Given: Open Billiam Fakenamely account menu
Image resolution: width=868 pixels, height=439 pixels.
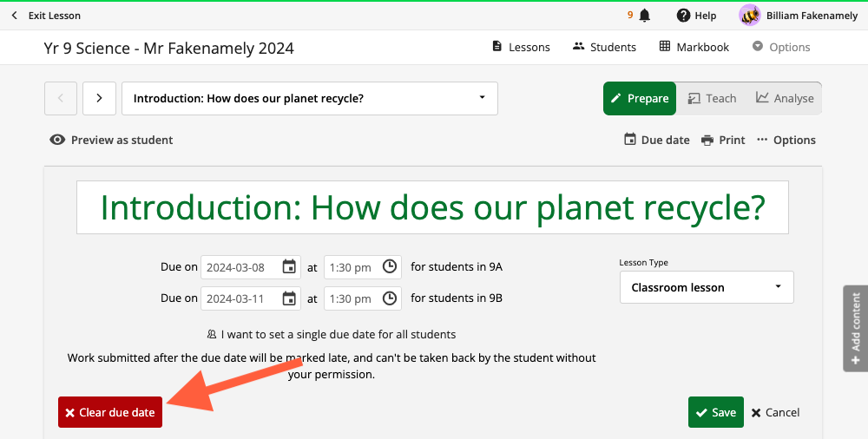Looking at the screenshot, I should click(812, 16).
